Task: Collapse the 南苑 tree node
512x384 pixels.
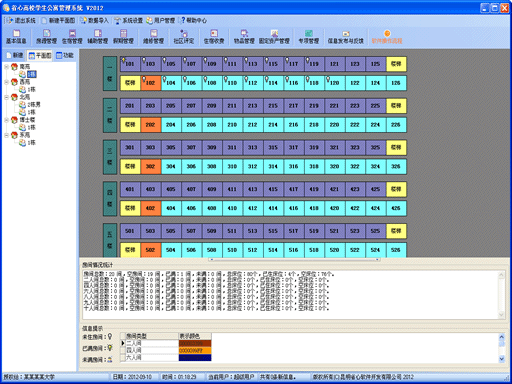Action: (x=6, y=67)
